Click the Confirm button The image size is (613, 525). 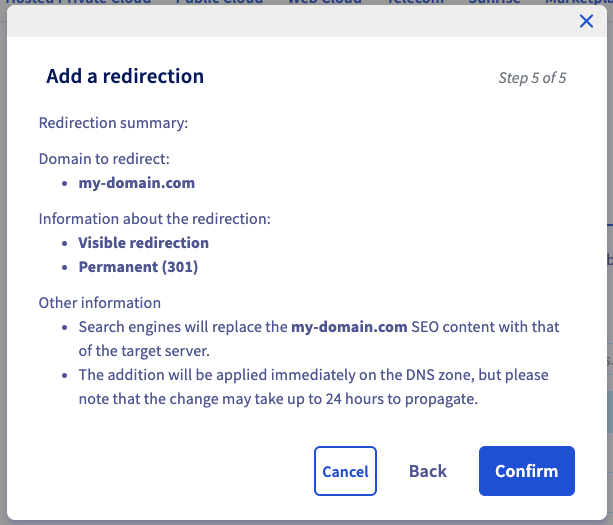(527, 471)
